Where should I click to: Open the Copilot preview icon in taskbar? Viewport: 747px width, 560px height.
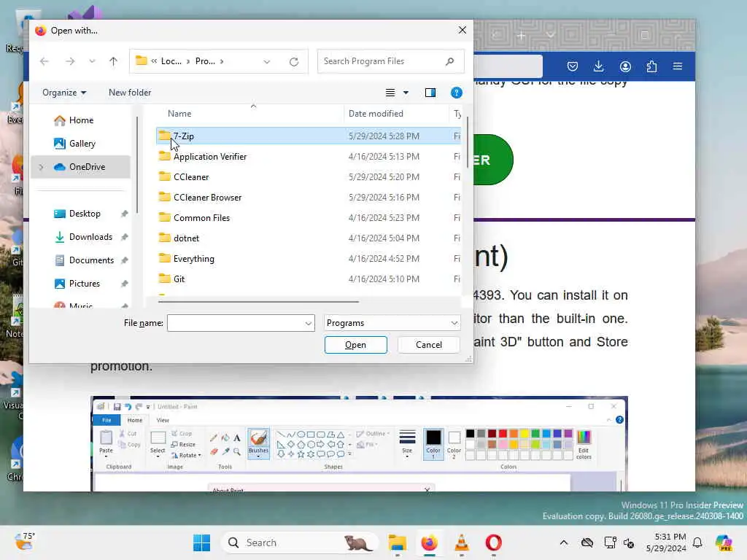click(724, 542)
